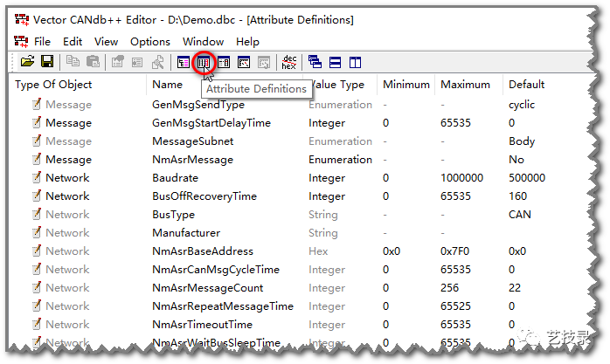Click the attribute icon in the Baudrate row
Screen dimensions: 610x364
pyautogui.click(x=37, y=177)
